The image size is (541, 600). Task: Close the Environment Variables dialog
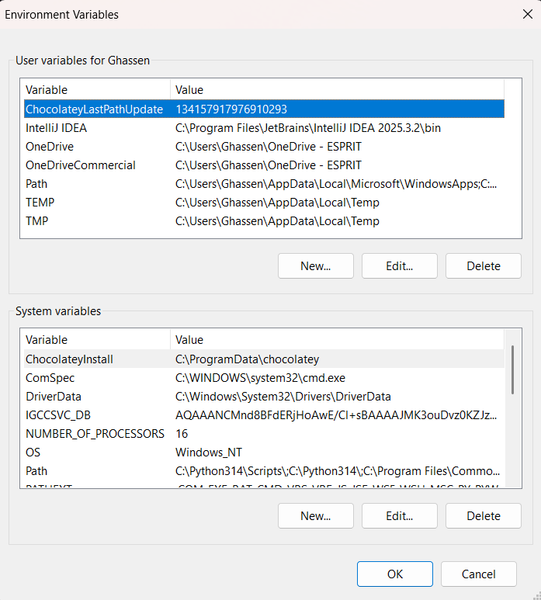(528, 14)
